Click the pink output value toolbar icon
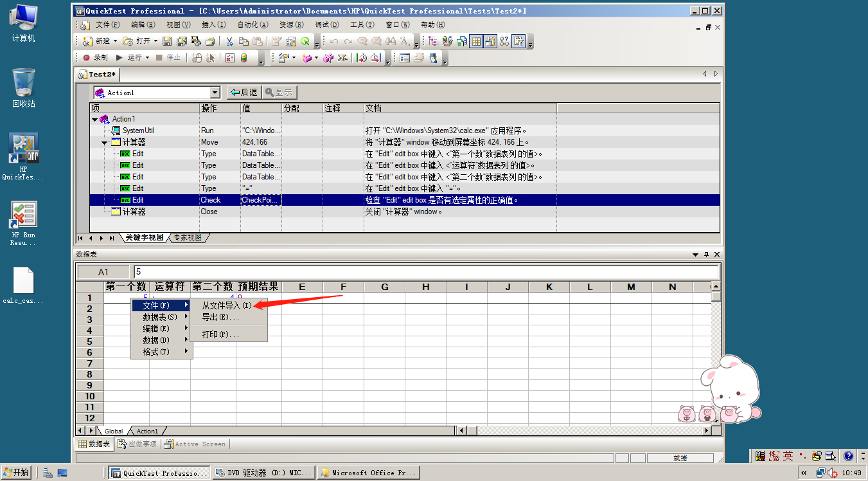The height and width of the screenshot is (481, 868). 308,58
